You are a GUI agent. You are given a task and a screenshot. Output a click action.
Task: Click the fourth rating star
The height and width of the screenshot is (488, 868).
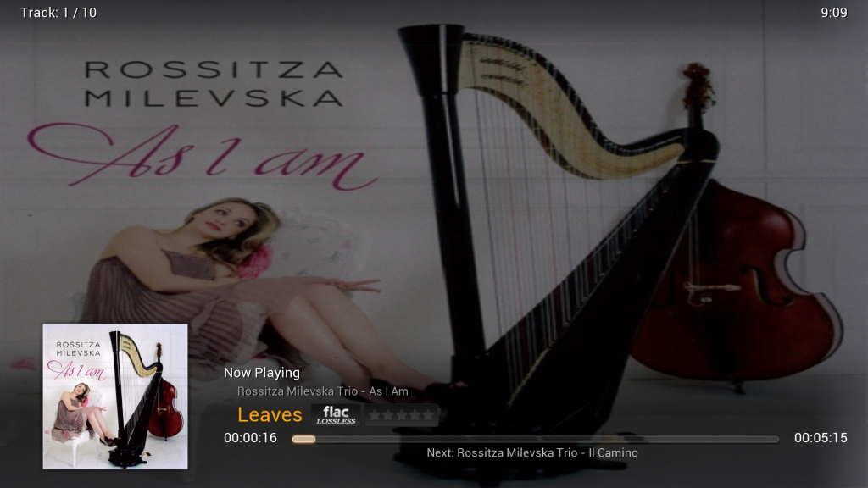(415, 415)
